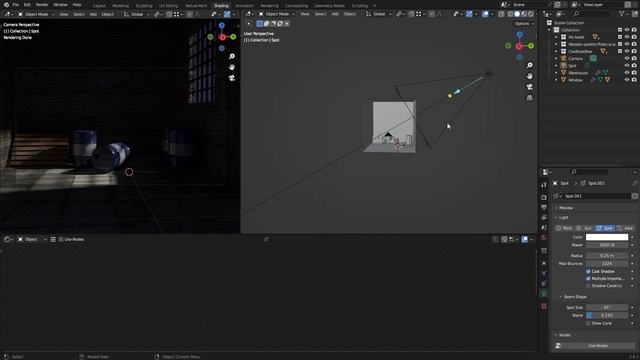Click pan hand icon in User Perspective viewport
The height and width of the screenshot is (360, 640).
(x=529, y=76)
